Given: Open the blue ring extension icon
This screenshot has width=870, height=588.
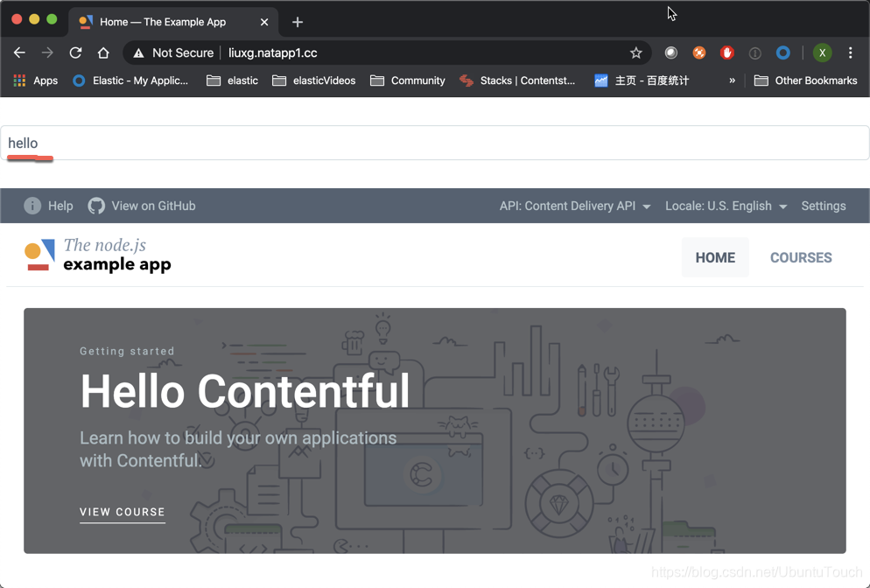Looking at the screenshot, I should [x=782, y=52].
